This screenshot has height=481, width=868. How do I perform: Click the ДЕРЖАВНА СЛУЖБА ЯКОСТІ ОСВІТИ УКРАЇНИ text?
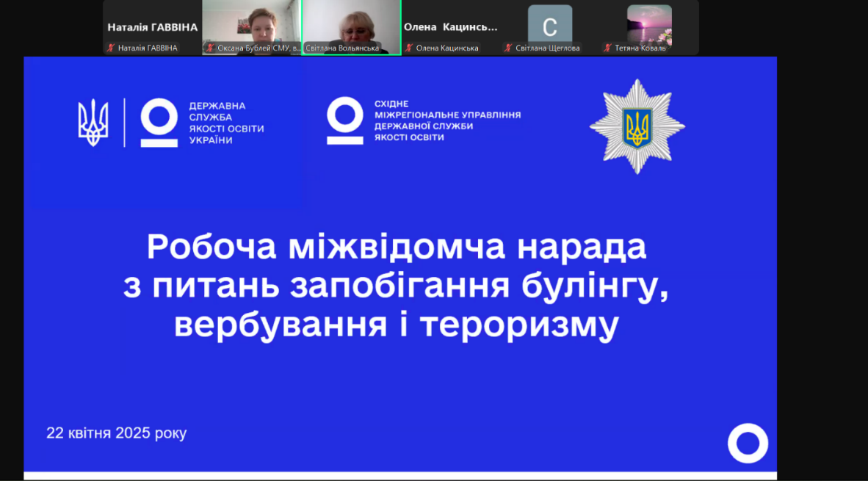(x=226, y=123)
